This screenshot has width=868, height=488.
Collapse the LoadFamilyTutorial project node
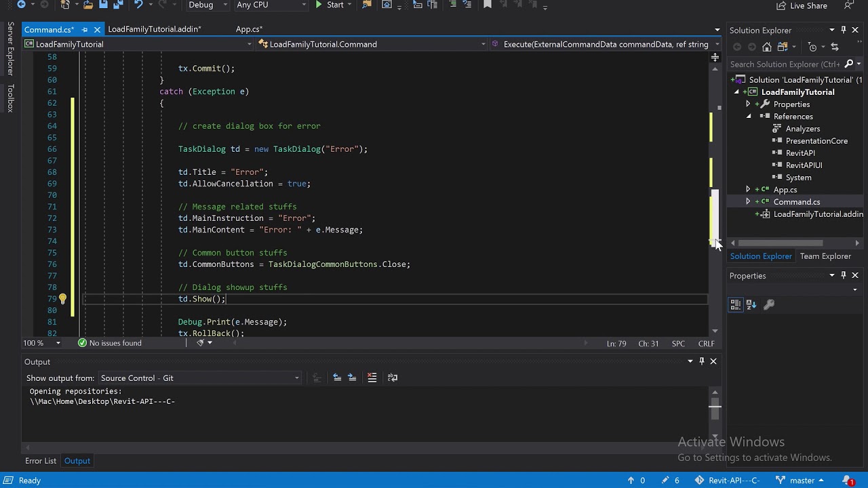[737, 92]
